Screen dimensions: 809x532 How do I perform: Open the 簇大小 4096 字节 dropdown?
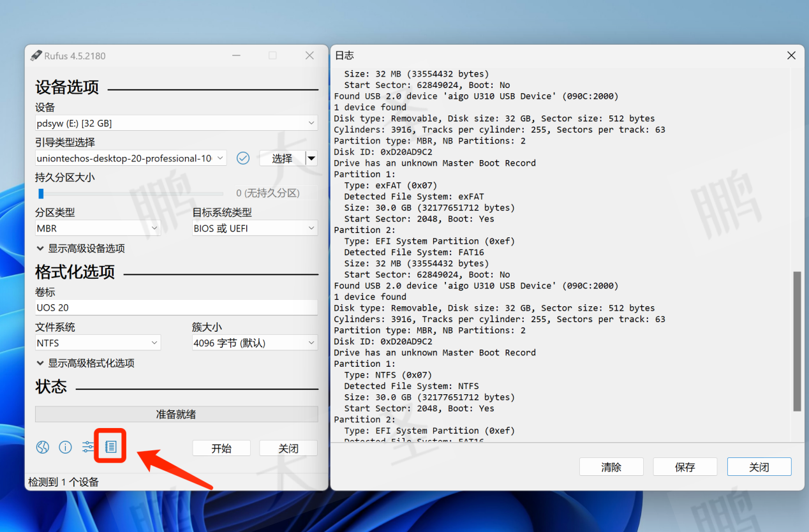pos(255,343)
